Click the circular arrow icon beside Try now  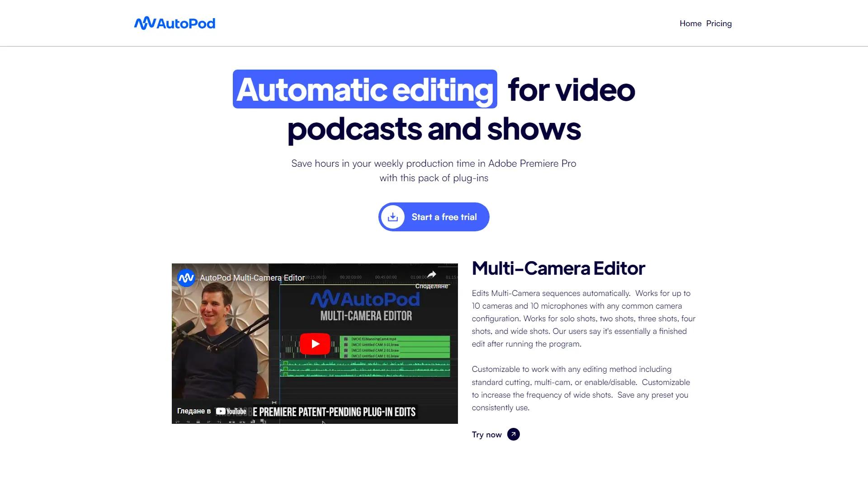click(x=514, y=434)
